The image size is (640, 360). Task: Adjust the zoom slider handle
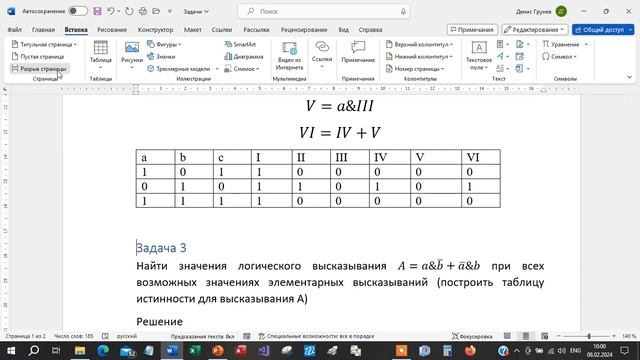click(x=589, y=336)
